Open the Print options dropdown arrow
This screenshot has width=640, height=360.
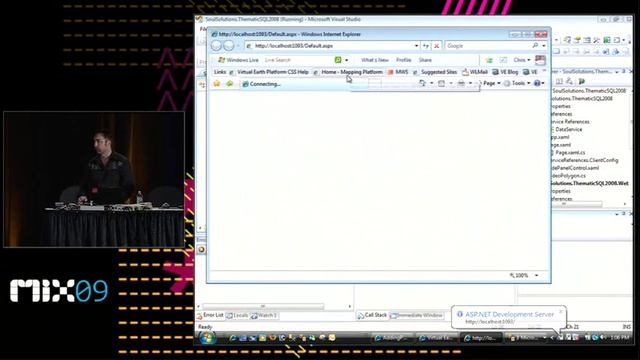tap(470, 83)
